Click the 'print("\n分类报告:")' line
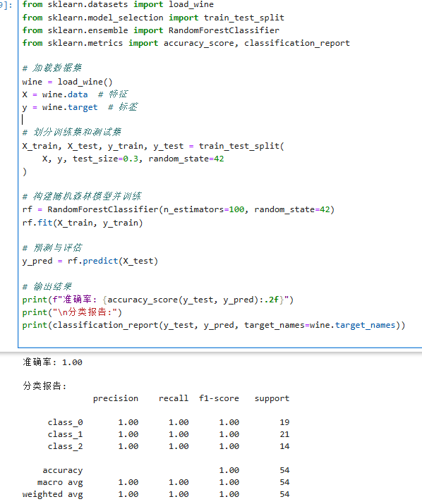Screen dimensions: 422x504 tap(72, 312)
